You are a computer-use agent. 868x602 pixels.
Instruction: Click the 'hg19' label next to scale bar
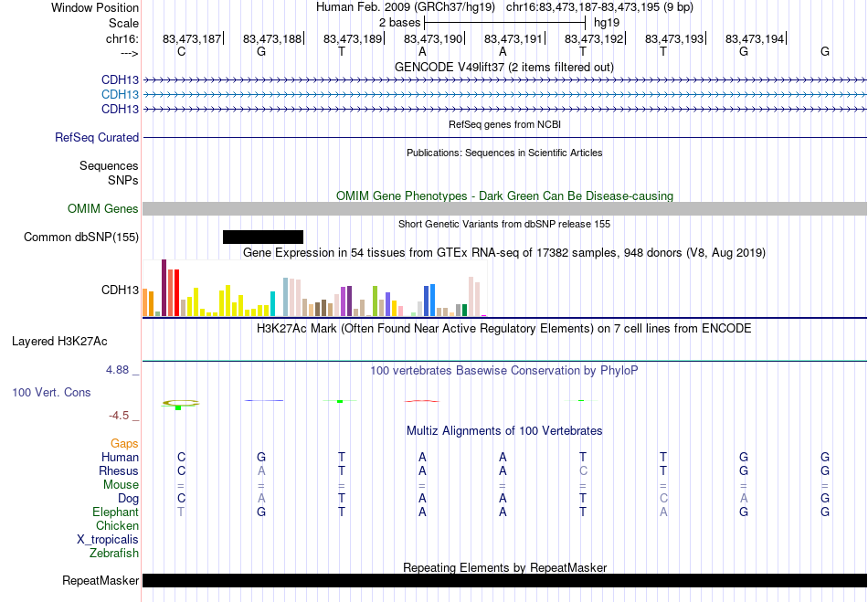coord(606,23)
